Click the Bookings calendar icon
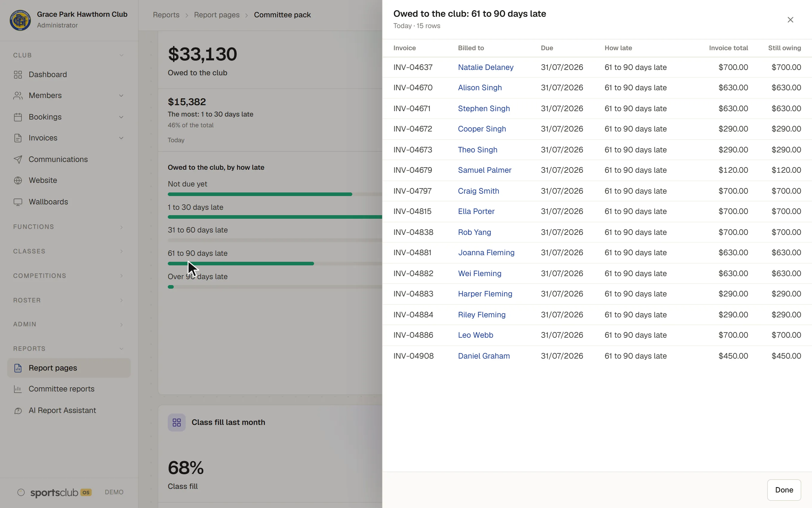This screenshot has height=508, width=812. click(x=18, y=117)
